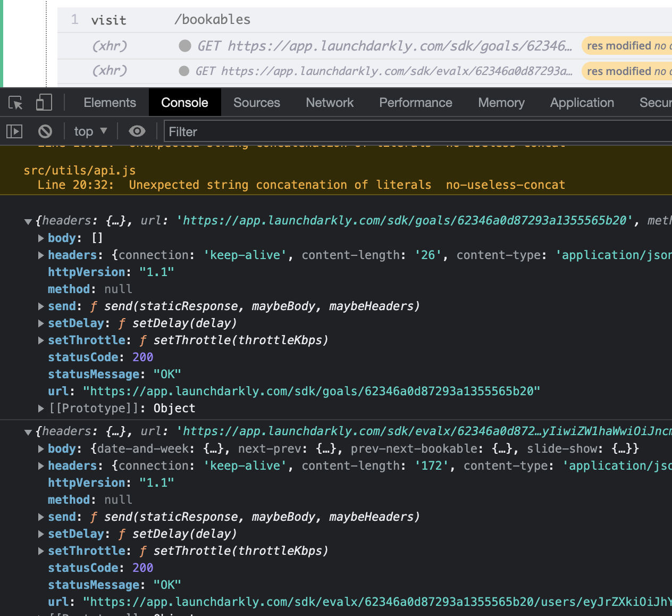Select the Console tab
Image resolution: width=672 pixels, height=616 pixels.
(x=184, y=103)
